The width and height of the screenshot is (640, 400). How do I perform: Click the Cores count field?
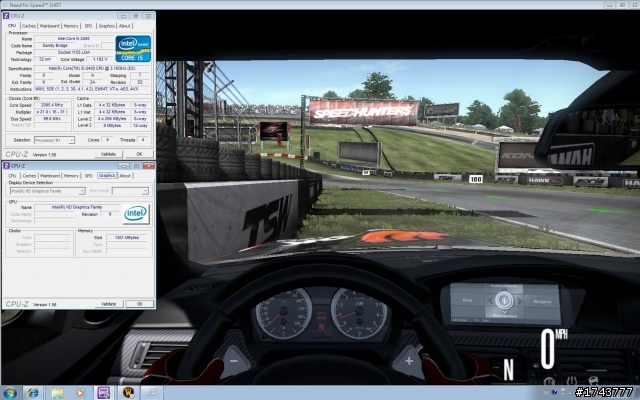[x=107, y=140]
